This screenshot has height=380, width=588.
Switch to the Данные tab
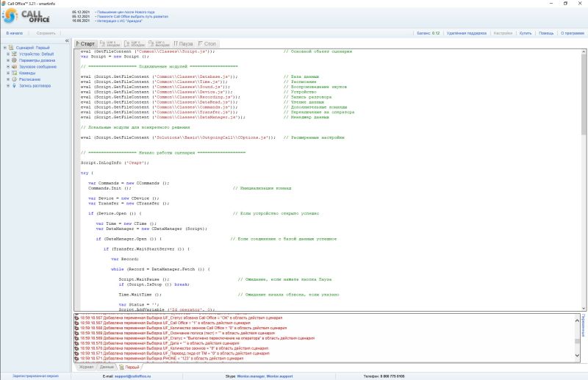coord(107,367)
